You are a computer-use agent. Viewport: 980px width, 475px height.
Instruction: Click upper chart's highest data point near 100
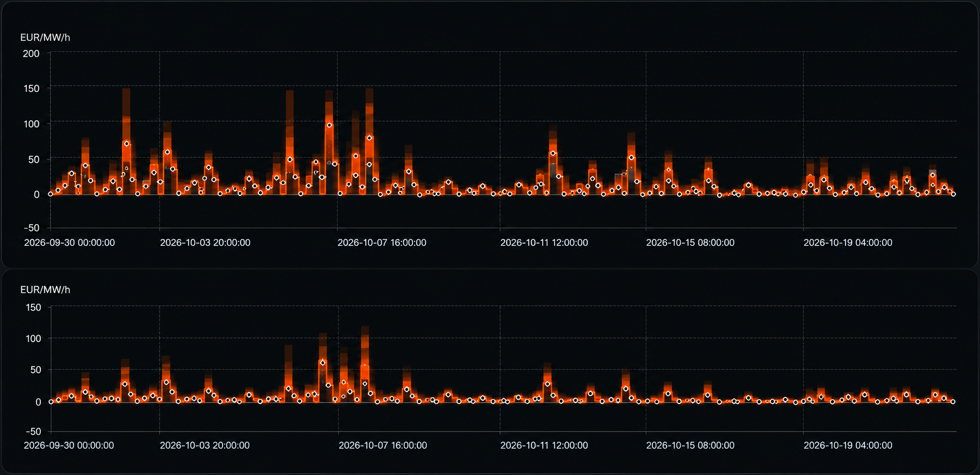(329, 125)
